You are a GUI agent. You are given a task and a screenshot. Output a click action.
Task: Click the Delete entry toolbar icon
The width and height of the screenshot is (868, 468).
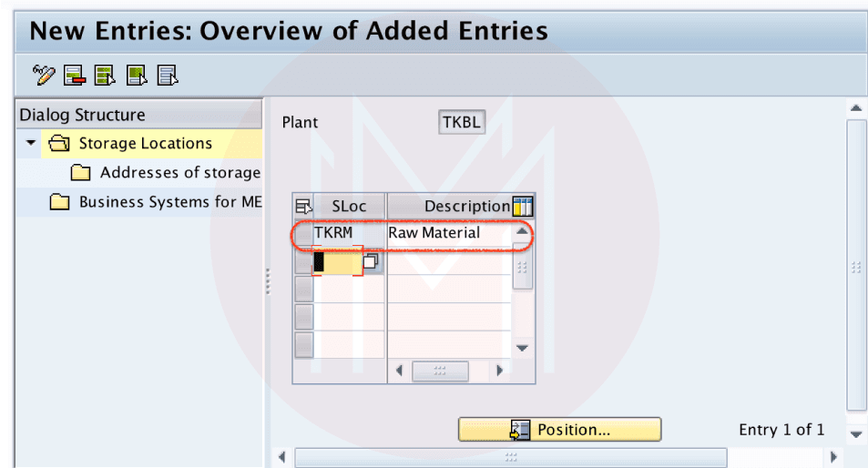pos(74,75)
